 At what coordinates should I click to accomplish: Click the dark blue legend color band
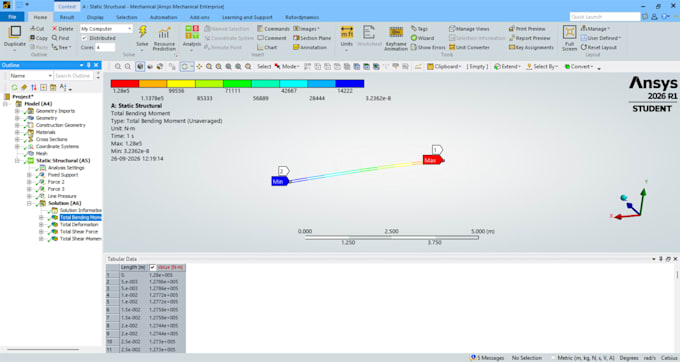coord(350,84)
